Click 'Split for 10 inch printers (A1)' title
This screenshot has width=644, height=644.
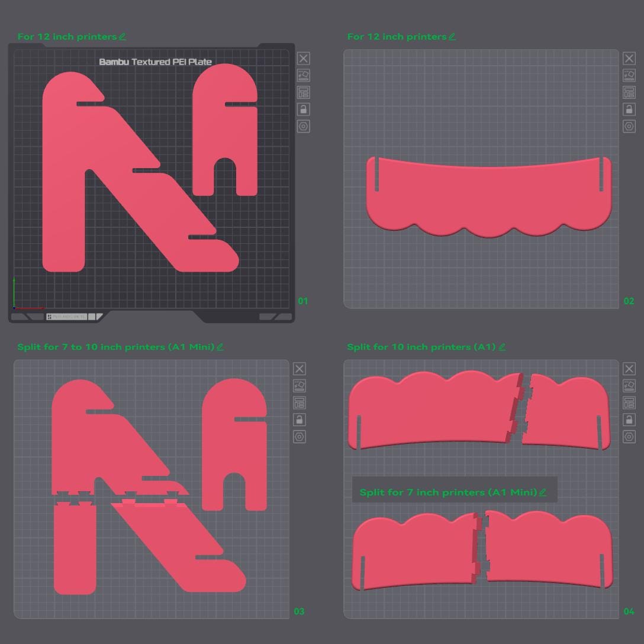422,347
